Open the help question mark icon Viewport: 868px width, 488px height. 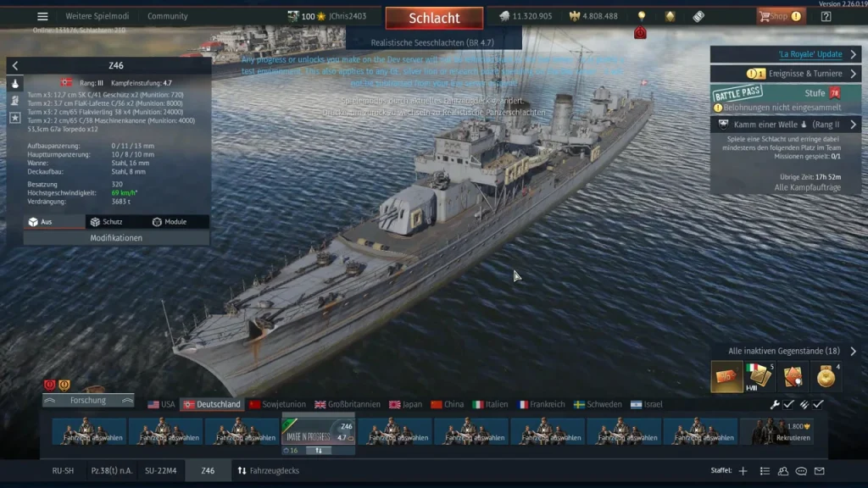click(826, 16)
